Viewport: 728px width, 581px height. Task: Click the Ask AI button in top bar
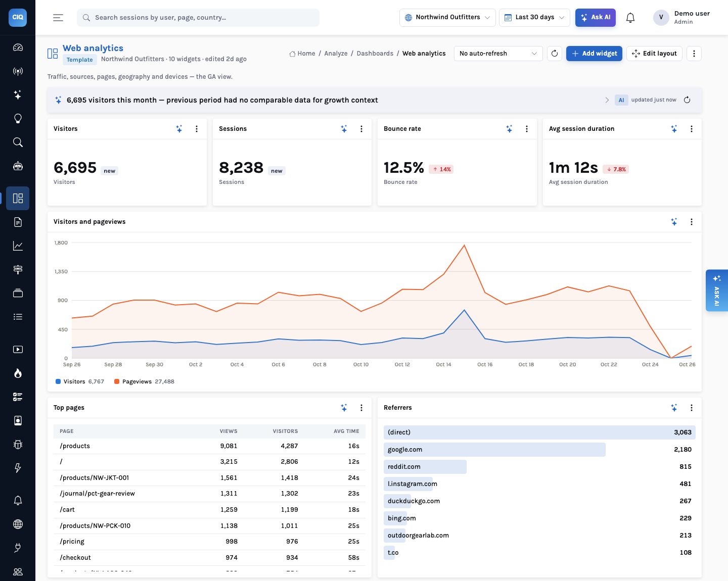[596, 17]
